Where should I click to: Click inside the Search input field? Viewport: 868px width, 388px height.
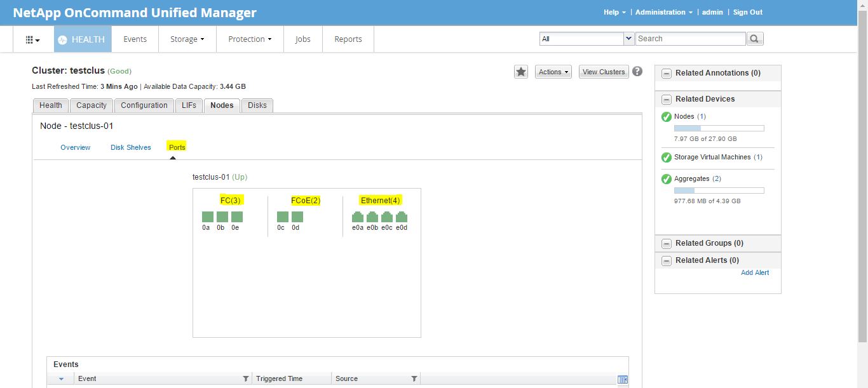click(x=690, y=38)
